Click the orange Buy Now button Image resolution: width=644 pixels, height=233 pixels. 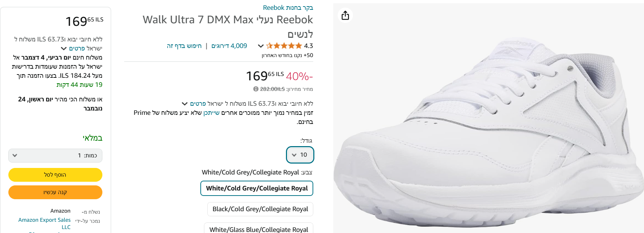55,192
